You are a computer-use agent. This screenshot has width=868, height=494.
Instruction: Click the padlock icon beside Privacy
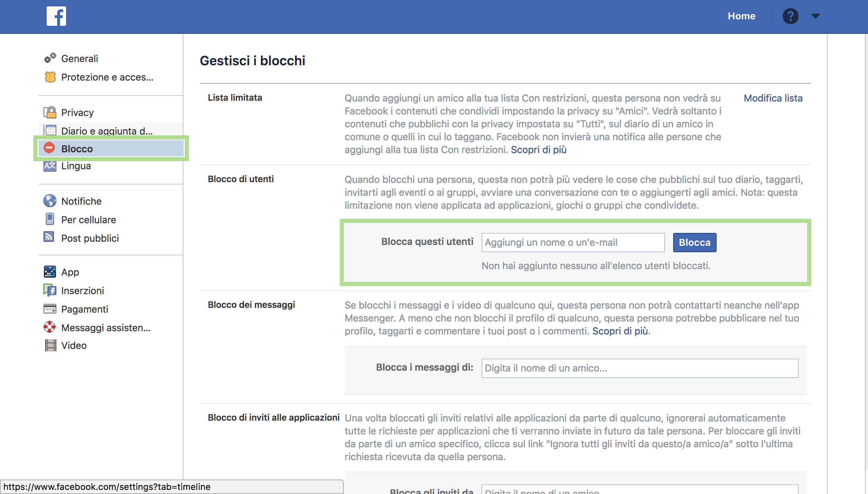point(50,112)
